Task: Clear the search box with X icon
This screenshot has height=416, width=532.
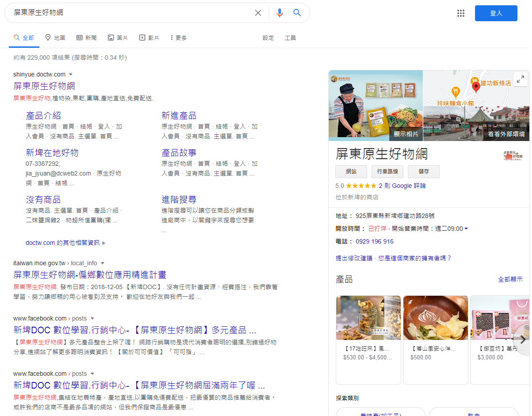Action: pyautogui.click(x=258, y=13)
